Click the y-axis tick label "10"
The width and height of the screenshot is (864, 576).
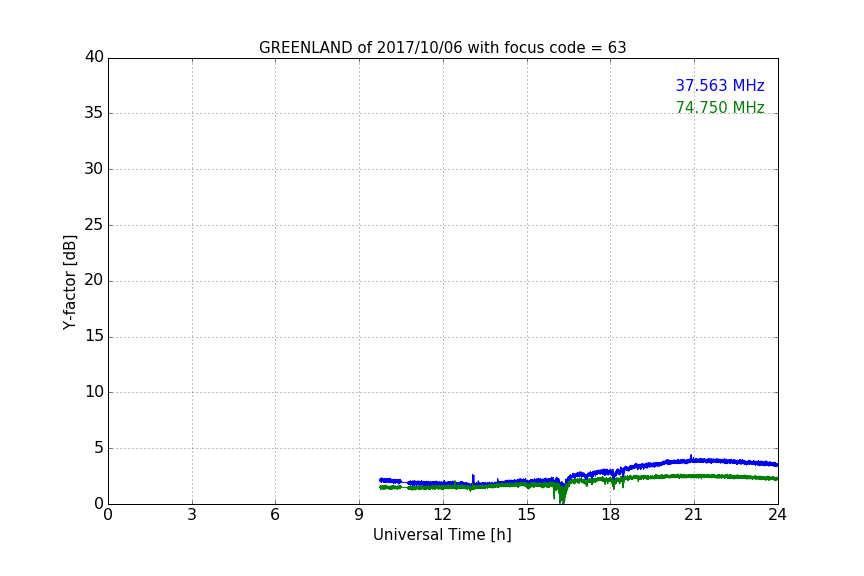click(94, 392)
